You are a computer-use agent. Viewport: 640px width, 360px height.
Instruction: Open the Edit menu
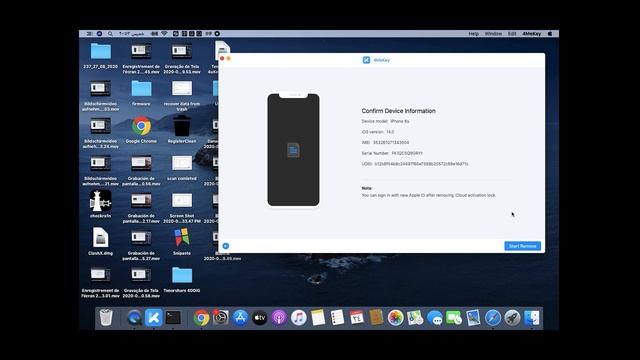512,34
